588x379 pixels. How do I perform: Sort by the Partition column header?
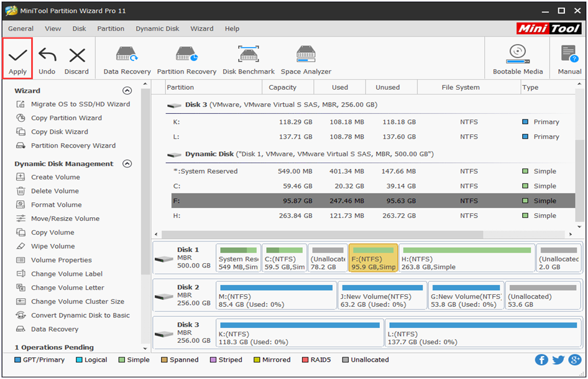point(214,87)
